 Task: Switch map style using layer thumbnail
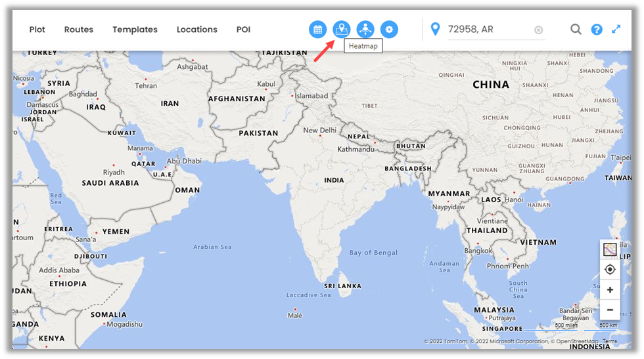click(x=610, y=249)
